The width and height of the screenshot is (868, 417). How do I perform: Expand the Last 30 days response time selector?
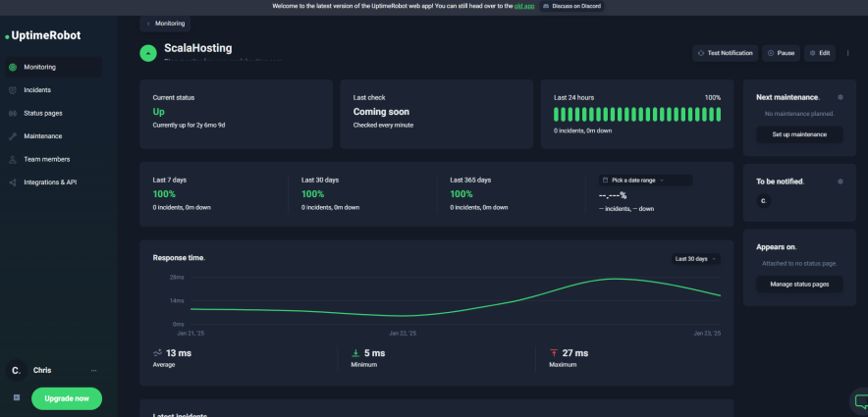point(696,259)
